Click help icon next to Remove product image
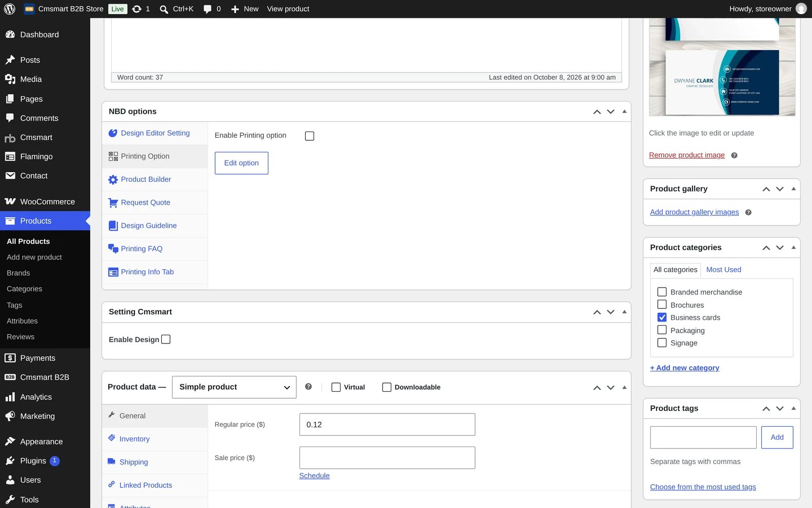 tap(734, 155)
